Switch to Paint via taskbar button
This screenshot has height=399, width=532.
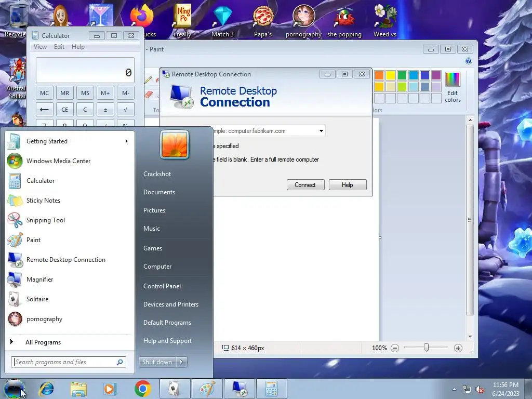(x=207, y=389)
